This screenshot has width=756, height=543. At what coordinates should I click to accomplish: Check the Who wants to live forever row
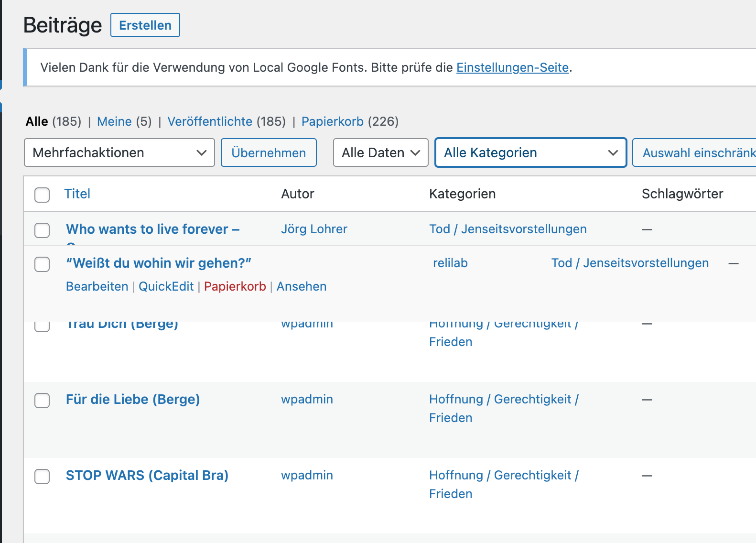(x=42, y=230)
